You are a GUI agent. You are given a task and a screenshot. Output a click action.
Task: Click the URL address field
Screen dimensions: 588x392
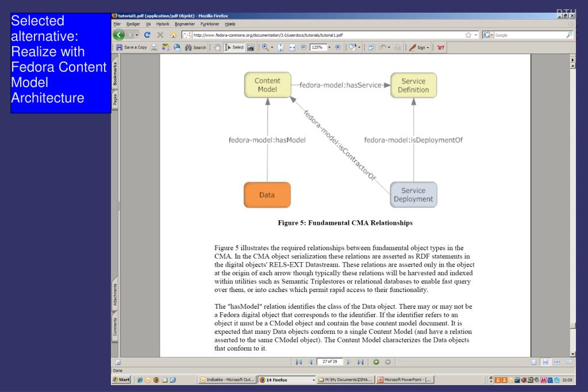coord(329,35)
